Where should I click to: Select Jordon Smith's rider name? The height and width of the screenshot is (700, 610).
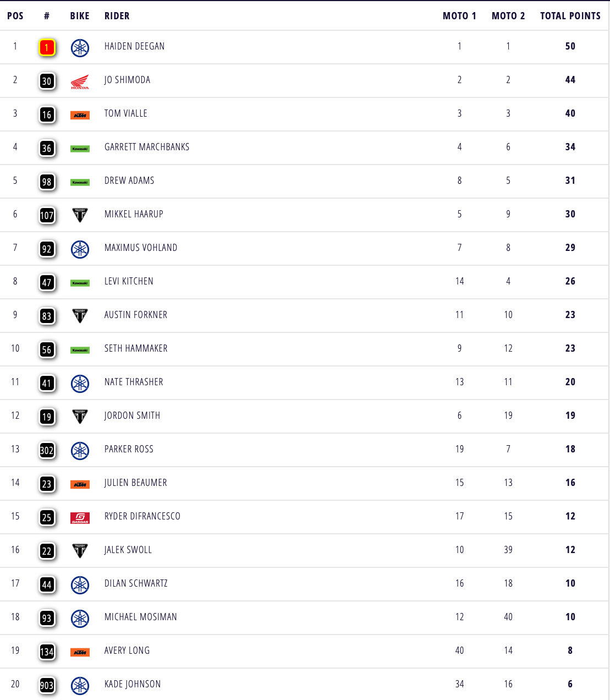point(132,415)
